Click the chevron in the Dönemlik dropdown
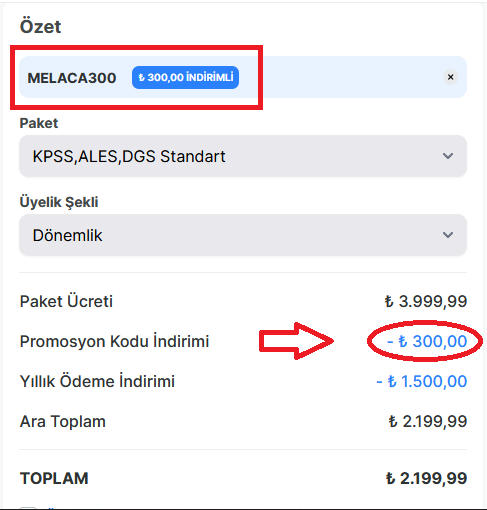Image resolution: width=487 pixels, height=510 pixels. [448, 235]
